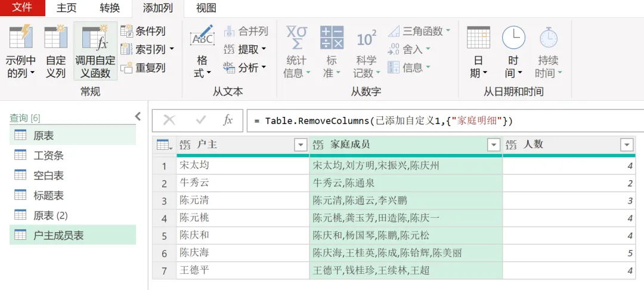Click the 调用自定义函数 icon

pos(95,37)
